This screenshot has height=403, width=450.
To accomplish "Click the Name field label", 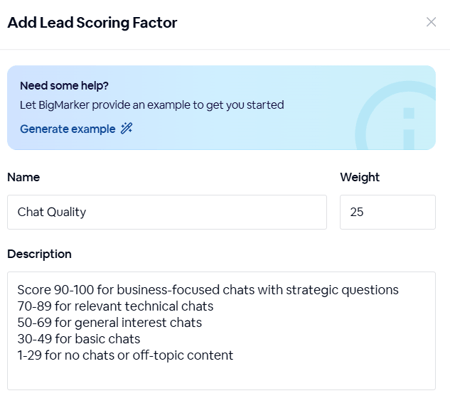I will pos(23,177).
